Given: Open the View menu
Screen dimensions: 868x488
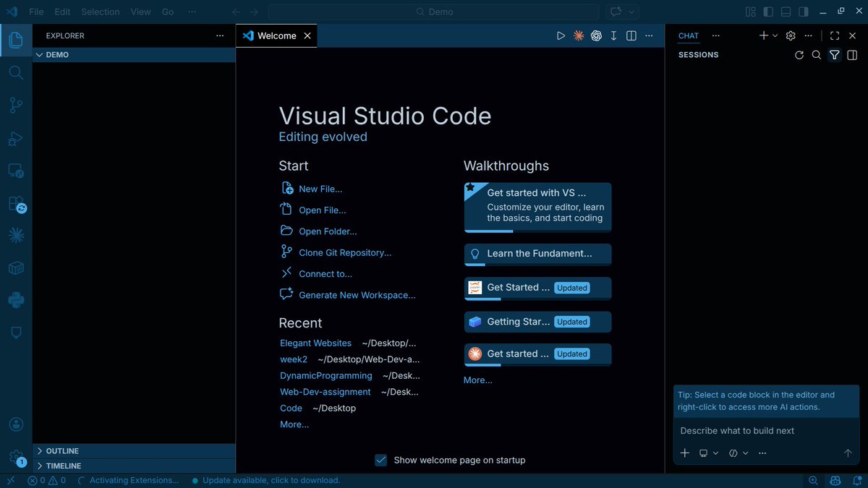Looking at the screenshot, I should point(141,12).
